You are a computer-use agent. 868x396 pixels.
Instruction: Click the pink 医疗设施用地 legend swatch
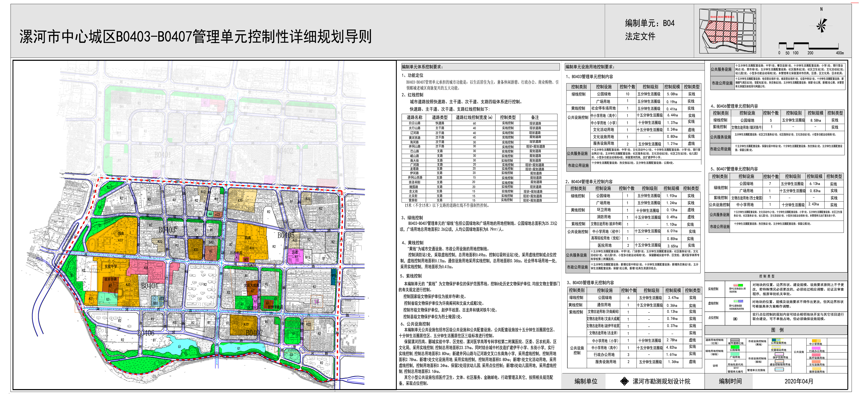coord(816,355)
